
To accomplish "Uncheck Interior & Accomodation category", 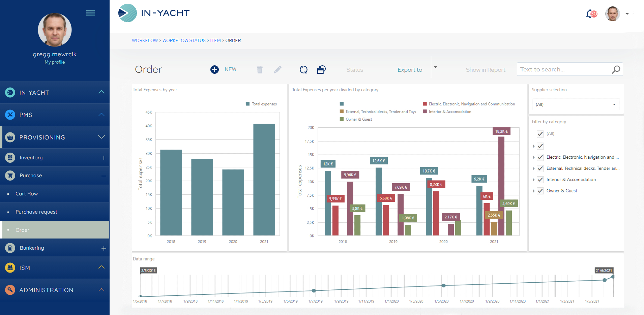I will point(540,180).
